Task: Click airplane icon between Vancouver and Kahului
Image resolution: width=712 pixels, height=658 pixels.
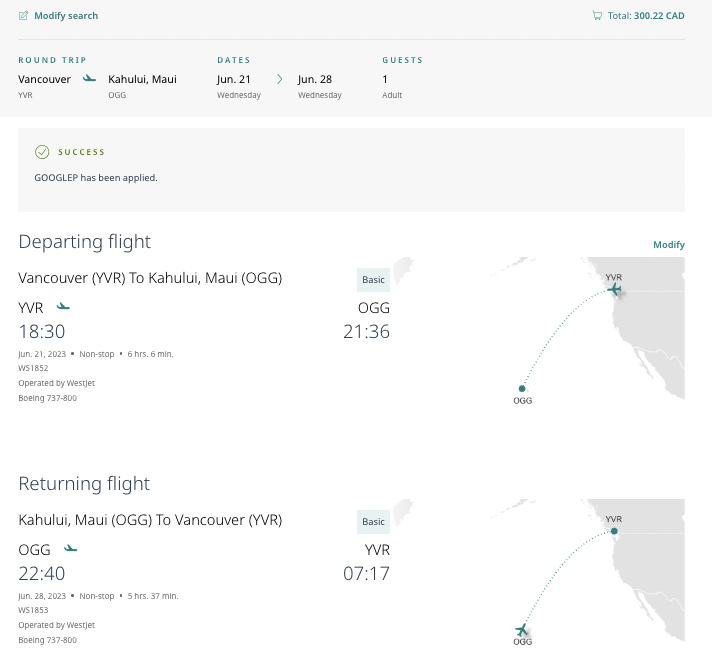Action: (90, 78)
